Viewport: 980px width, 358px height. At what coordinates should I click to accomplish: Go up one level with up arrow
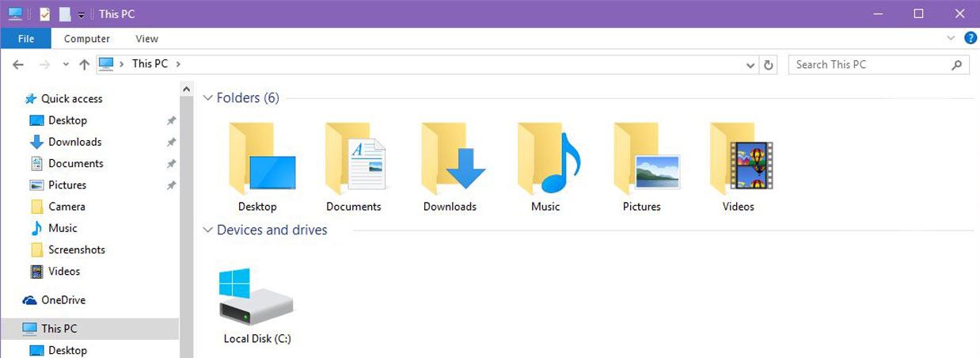pyautogui.click(x=85, y=64)
